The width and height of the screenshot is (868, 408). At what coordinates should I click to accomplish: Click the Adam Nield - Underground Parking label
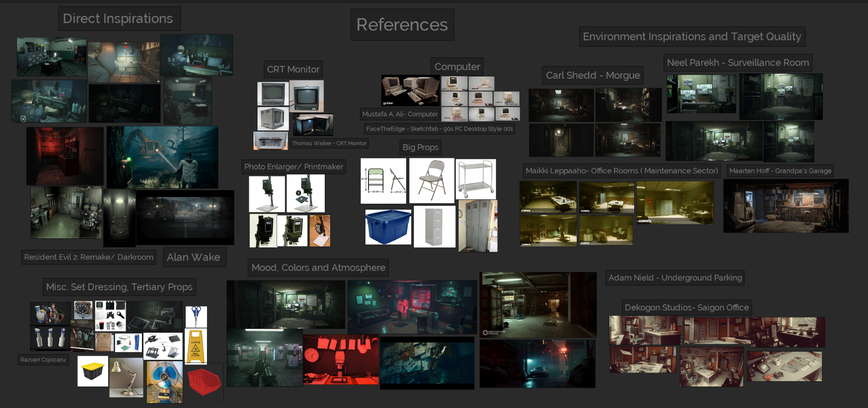(675, 278)
